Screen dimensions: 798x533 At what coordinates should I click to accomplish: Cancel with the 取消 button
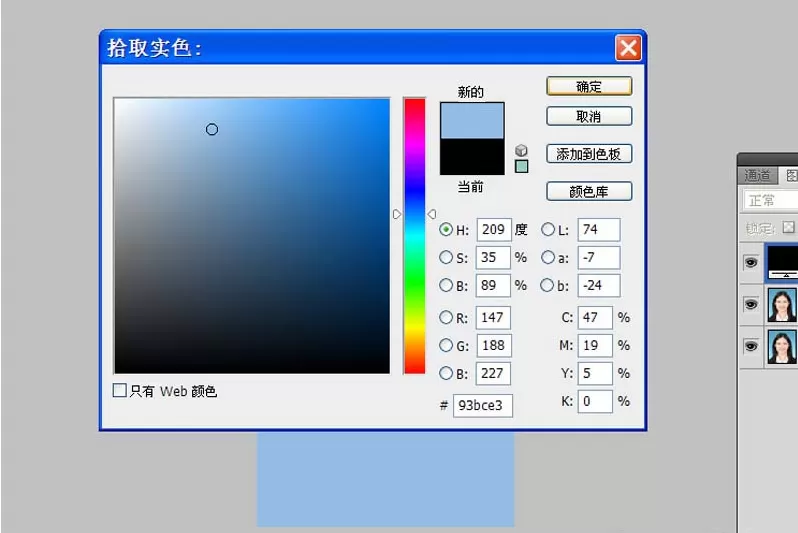589,117
